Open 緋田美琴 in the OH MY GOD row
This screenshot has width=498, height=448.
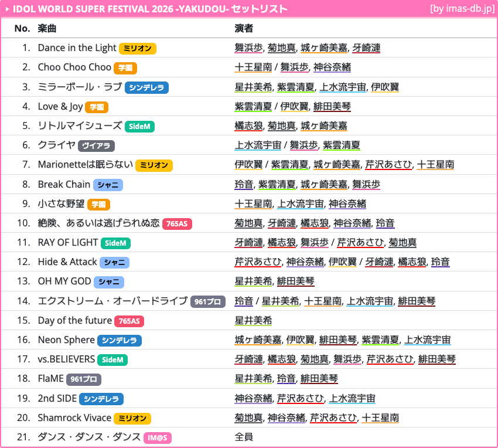(296, 281)
